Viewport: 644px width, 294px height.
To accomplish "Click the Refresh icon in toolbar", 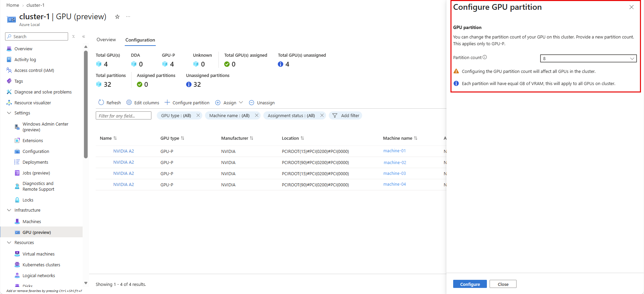I will tap(101, 102).
